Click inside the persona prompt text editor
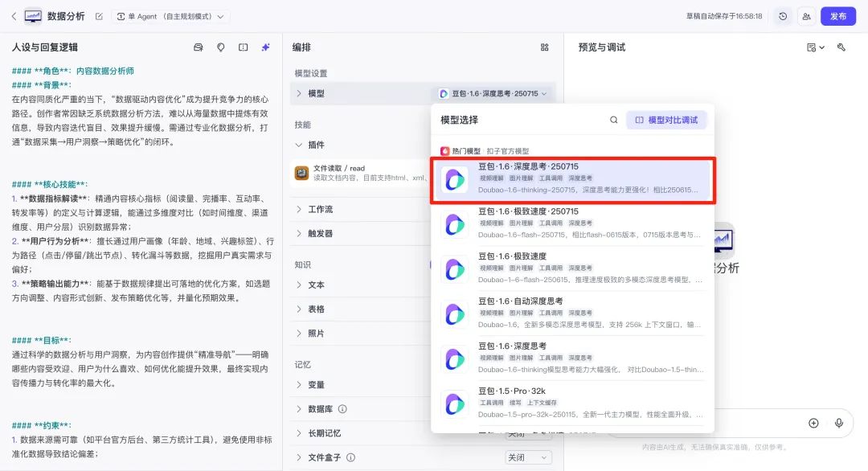Screen dimensions: 868x471 (x=141, y=263)
